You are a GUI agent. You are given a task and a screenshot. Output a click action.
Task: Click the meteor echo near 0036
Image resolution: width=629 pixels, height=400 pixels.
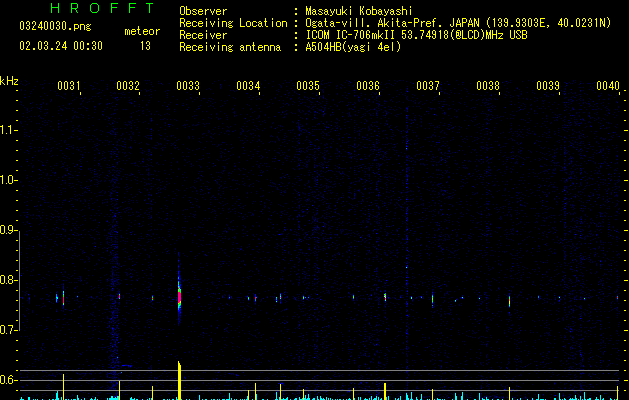(x=385, y=297)
